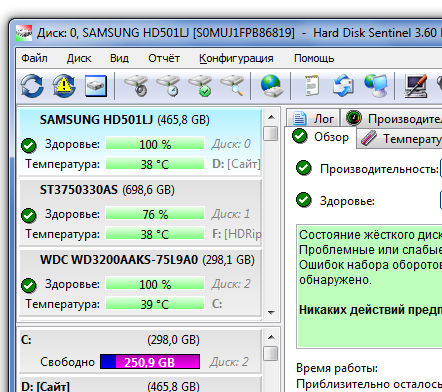
Task: Click the down arrow of disk list scrollbar
Action: 271,312
